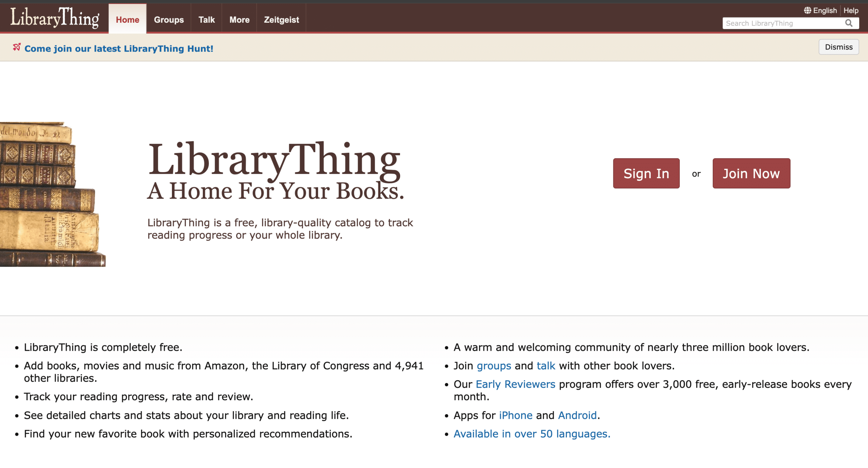
Task: Click the Sign In button
Action: [x=646, y=173]
